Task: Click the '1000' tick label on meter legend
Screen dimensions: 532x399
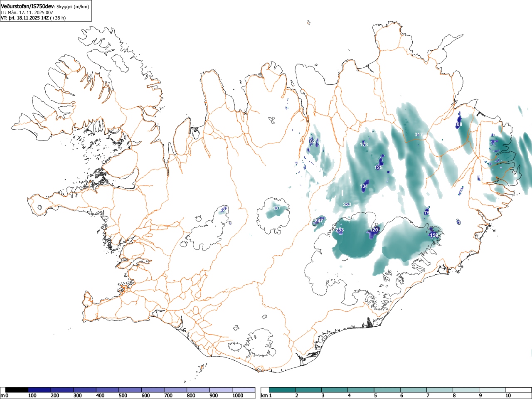Action: [x=237, y=396]
